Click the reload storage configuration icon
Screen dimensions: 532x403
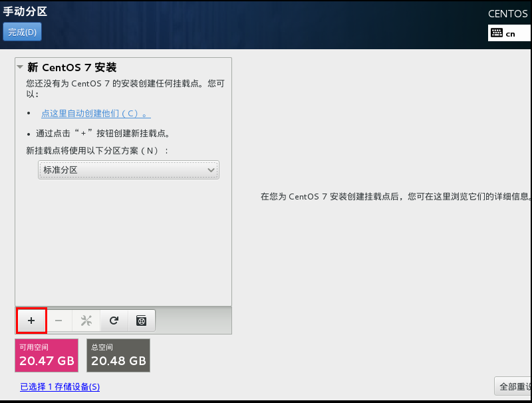tap(114, 321)
